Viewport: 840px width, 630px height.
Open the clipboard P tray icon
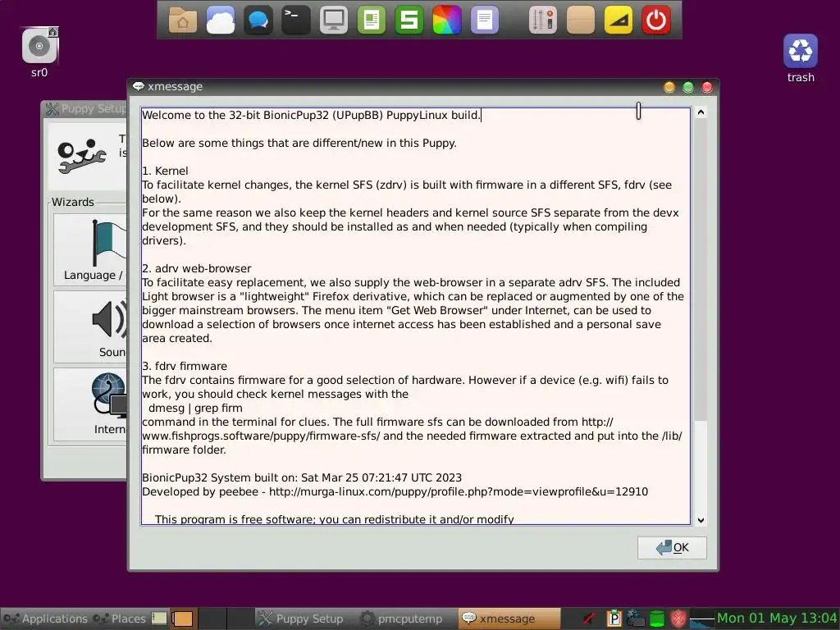614,619
